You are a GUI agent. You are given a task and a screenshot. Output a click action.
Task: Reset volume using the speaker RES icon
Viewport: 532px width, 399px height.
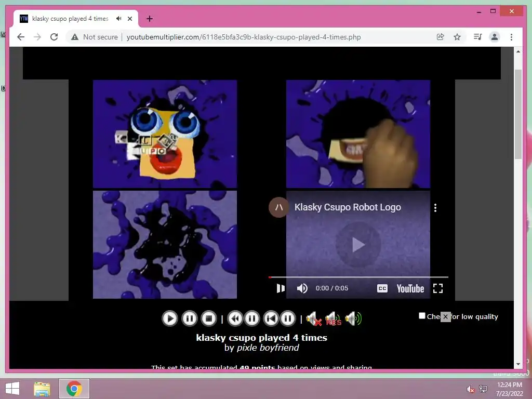[333, 318]
